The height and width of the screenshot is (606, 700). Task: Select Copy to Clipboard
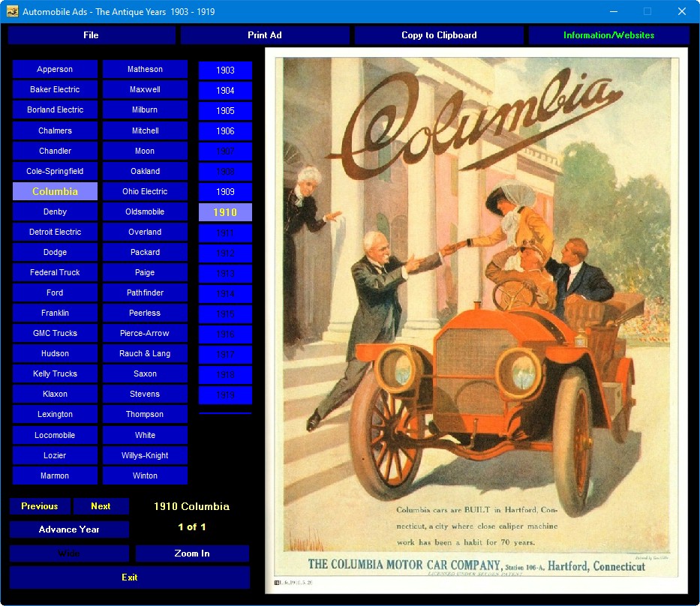(x=439, y=35)
